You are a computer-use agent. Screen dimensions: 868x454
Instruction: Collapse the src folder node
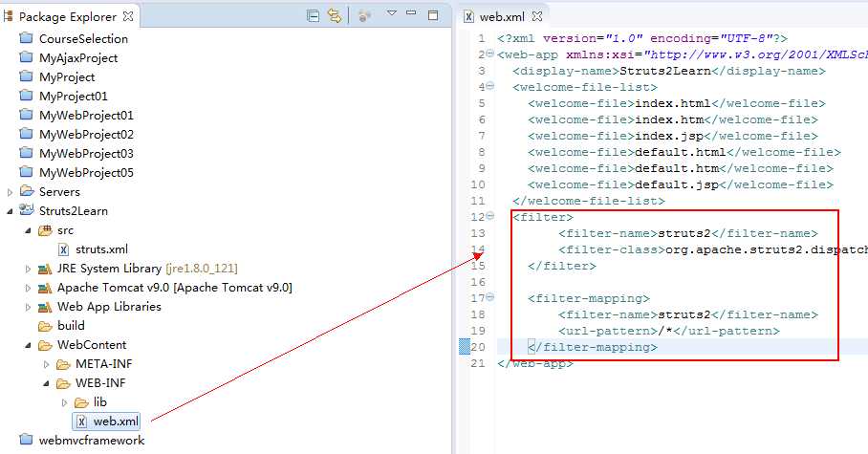pos(28,230)
